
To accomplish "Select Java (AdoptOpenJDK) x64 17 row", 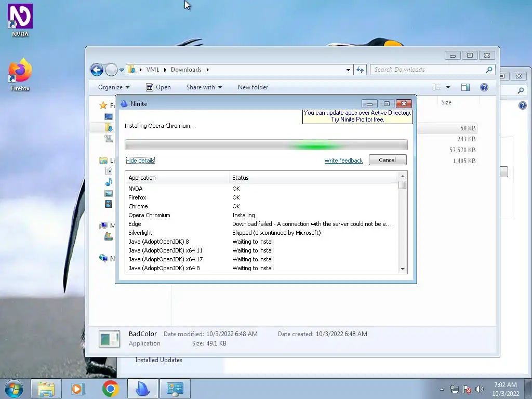I will [261, 259].
